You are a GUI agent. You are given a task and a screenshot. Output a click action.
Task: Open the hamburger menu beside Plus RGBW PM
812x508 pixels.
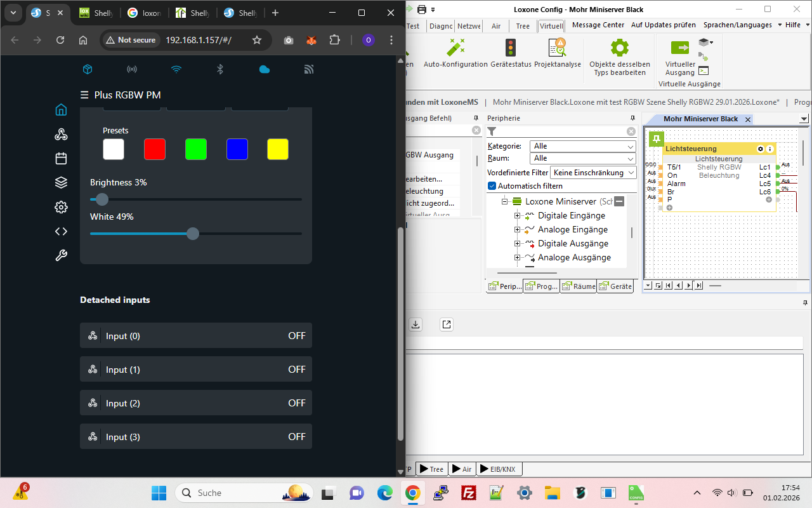click(84, 95)
